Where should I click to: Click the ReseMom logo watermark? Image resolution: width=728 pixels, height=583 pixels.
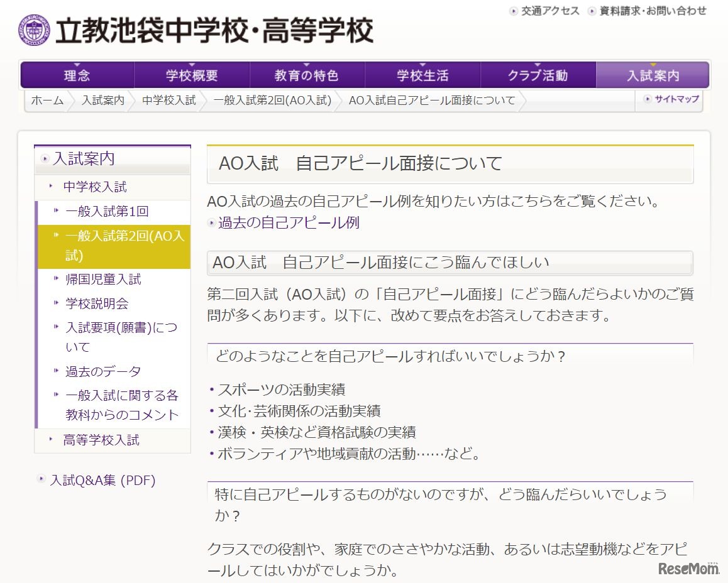tap(689, 569)
